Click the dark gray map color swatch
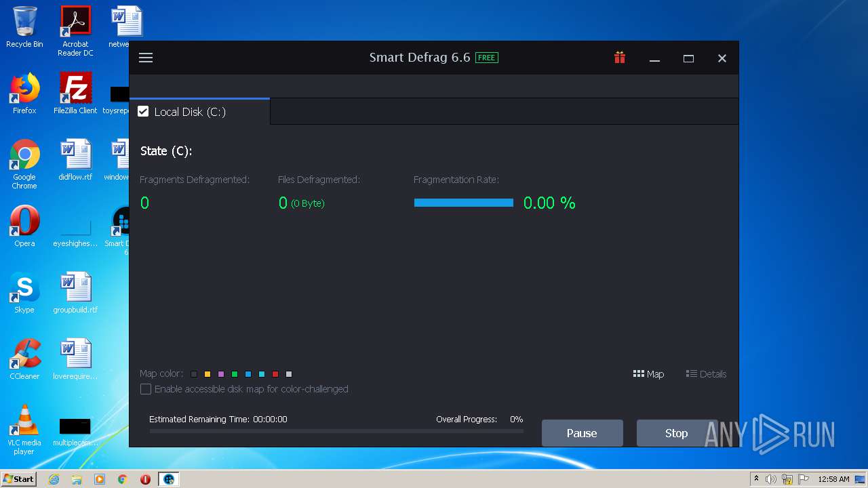The height and width of the screenshot is (488, 868). tap(194, 374)
